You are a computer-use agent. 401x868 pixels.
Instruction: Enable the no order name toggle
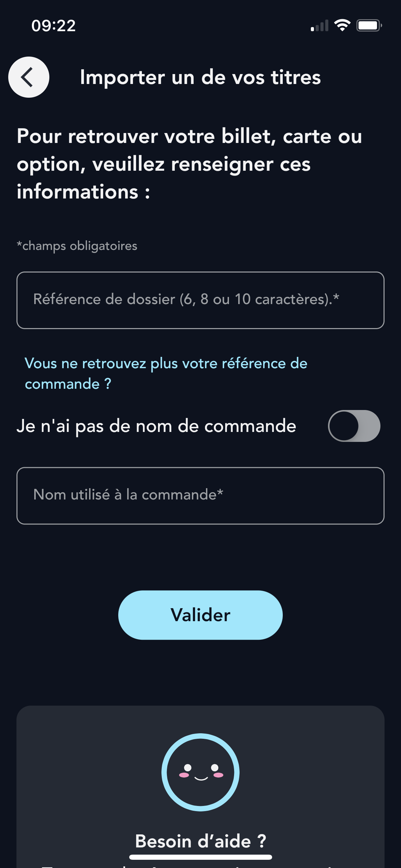(354, 426)
